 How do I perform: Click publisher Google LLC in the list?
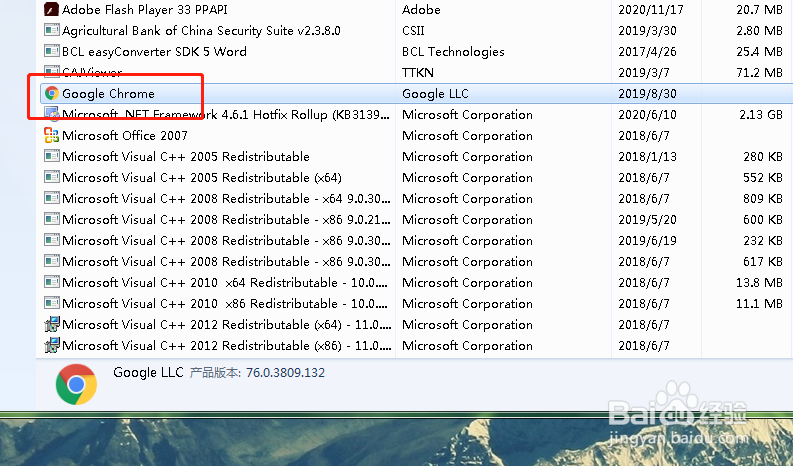pyautogui.click(x=435, y=94)
